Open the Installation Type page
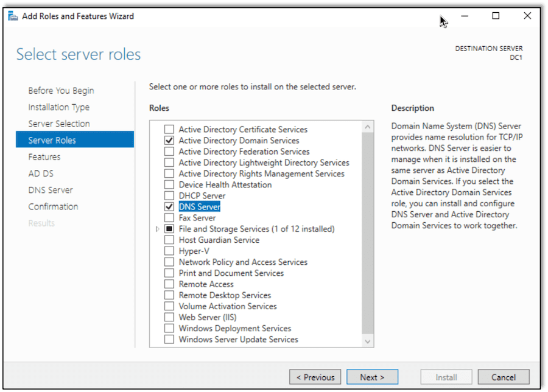The width and height of the screenshot is (548, 392). pyautogui.click(x=58, y=107)
